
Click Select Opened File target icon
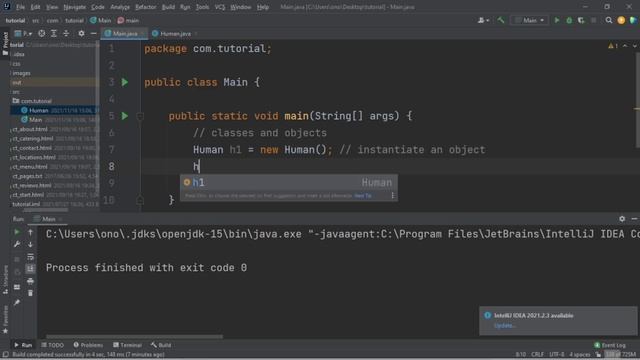pos(42,33)
